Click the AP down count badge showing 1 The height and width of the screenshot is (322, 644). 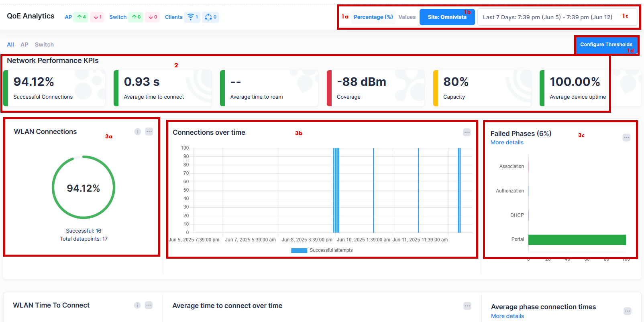click(x=97, y=17)
